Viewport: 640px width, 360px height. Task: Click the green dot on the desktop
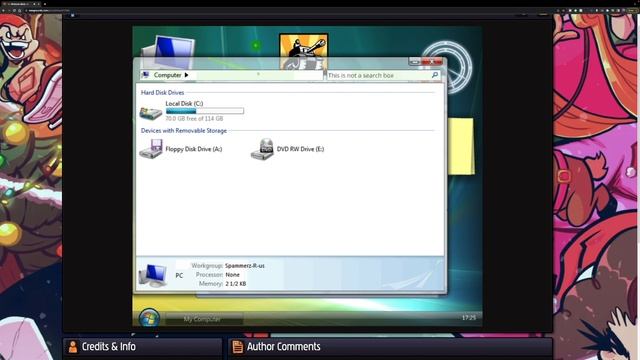tap(256, 45)
